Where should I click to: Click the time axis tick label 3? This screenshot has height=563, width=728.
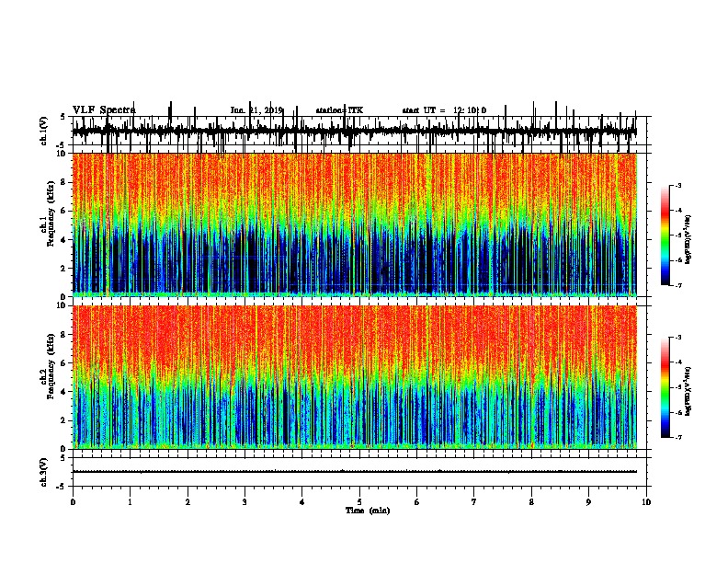coord(245,502)
